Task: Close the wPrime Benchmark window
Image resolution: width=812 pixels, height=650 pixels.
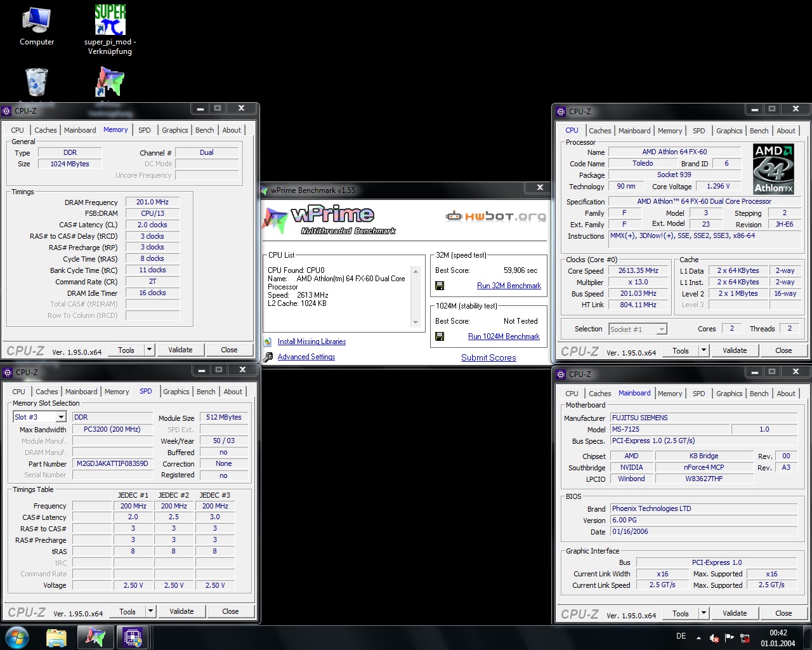Action: click(x=540, y=188)
